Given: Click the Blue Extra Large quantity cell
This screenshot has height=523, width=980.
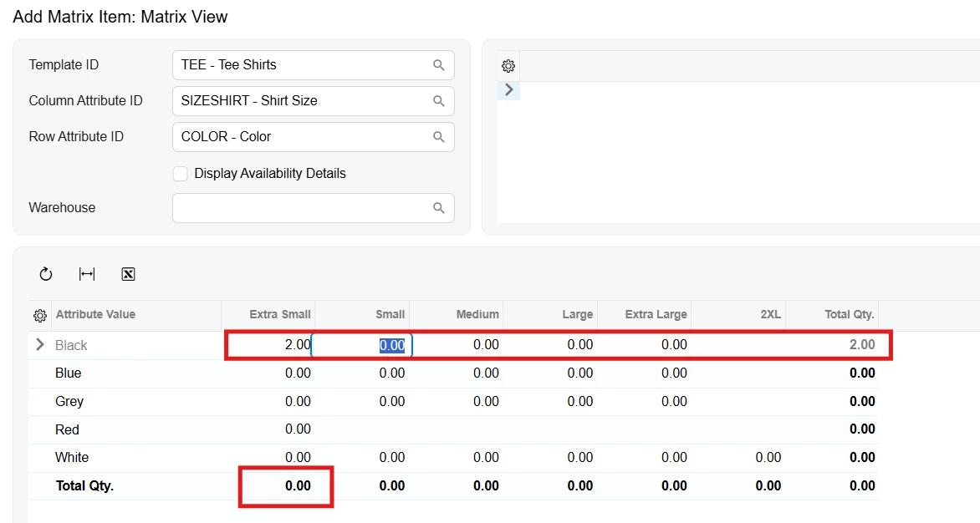Looking at the screenshot, I should [x=645, y=373].
